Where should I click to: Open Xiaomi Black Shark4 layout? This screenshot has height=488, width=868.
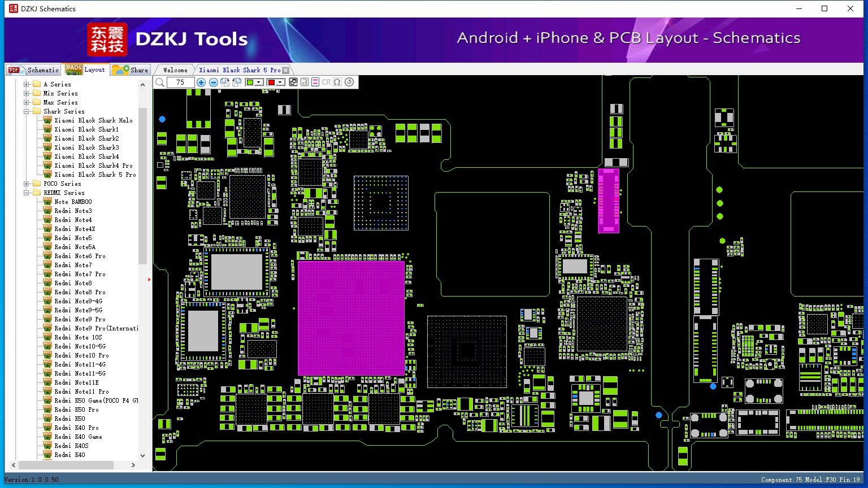[x=86, y=156]
